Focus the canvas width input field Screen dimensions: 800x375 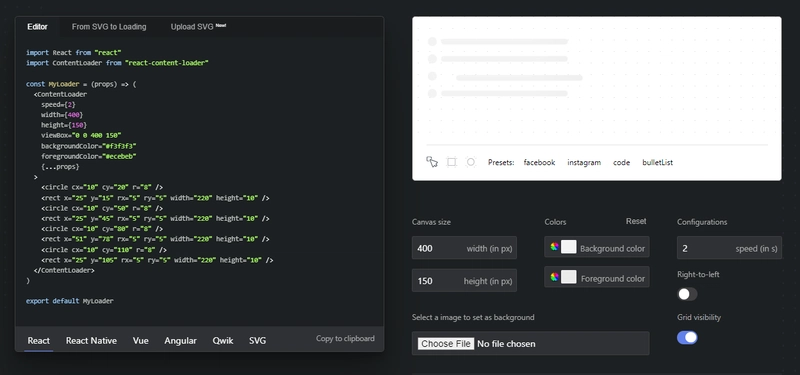pos(464,248)
